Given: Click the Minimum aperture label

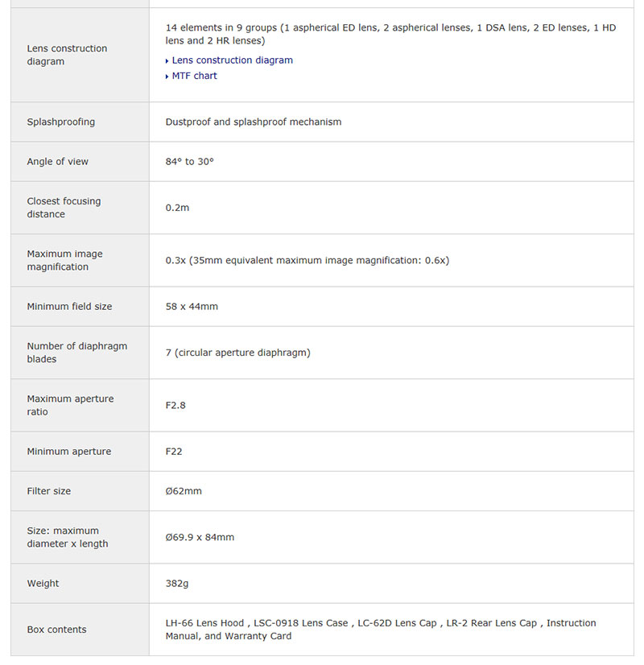Looking at the screenshot, I should [69, 452].
